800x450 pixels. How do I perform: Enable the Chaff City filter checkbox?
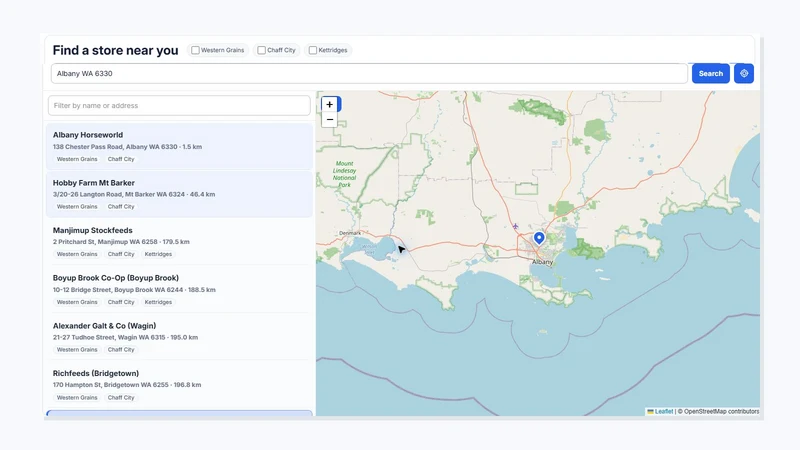261,50
